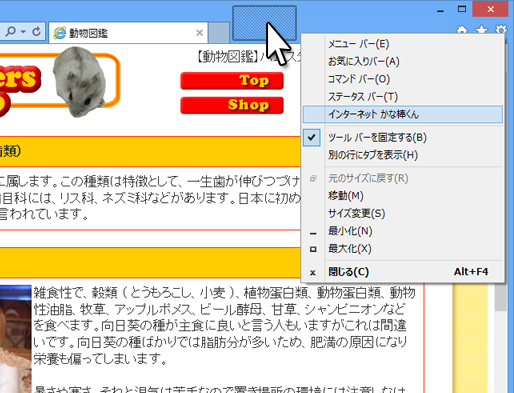Open Favorites star icon
This screenshot has width=514, height=393.
pos(481,30)
